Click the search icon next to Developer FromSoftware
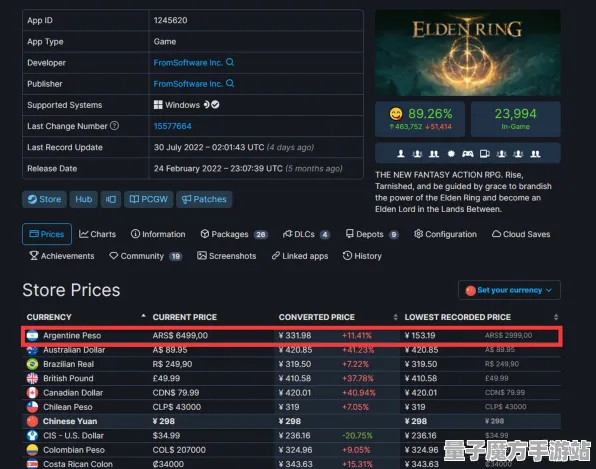 point(230,62)
